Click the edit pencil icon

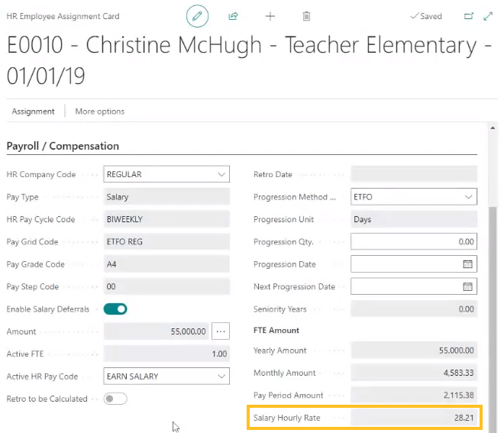coord(197,16)
